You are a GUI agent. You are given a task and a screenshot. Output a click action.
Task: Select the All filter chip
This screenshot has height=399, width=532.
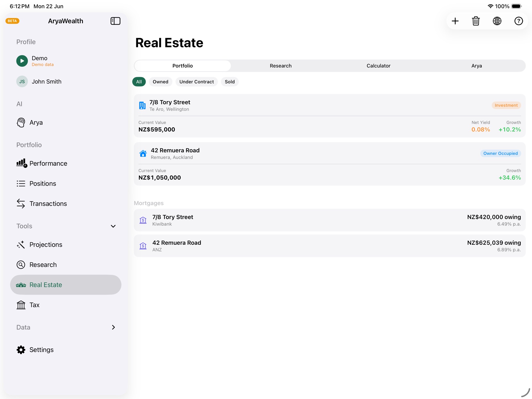pyautogui.click(x=139, y=82)
